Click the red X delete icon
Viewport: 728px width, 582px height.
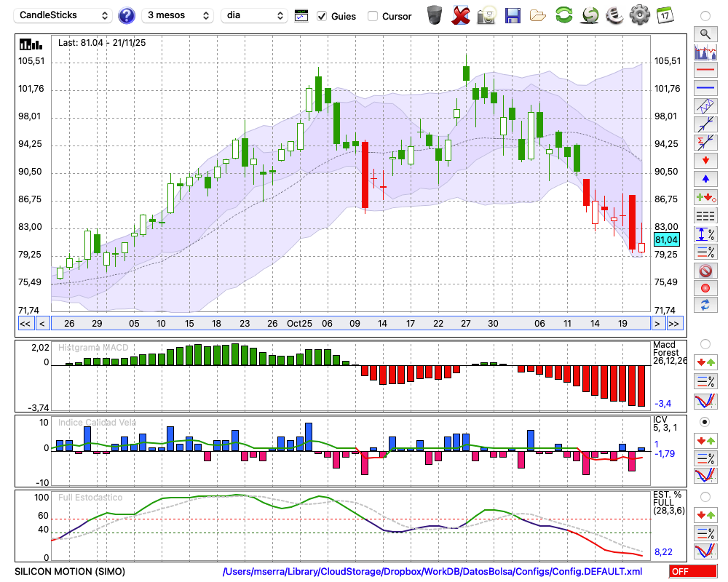(x=460, y=15)
